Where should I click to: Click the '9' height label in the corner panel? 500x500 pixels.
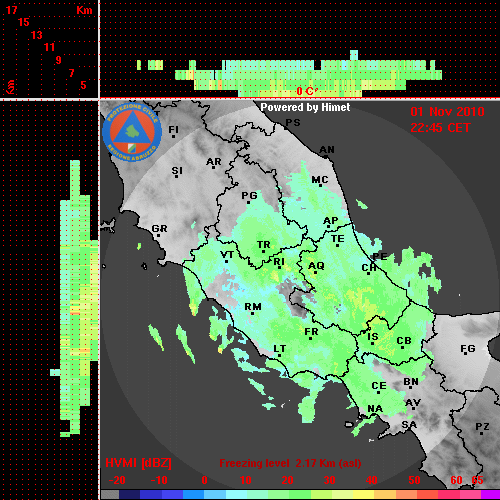coord(59,60)
